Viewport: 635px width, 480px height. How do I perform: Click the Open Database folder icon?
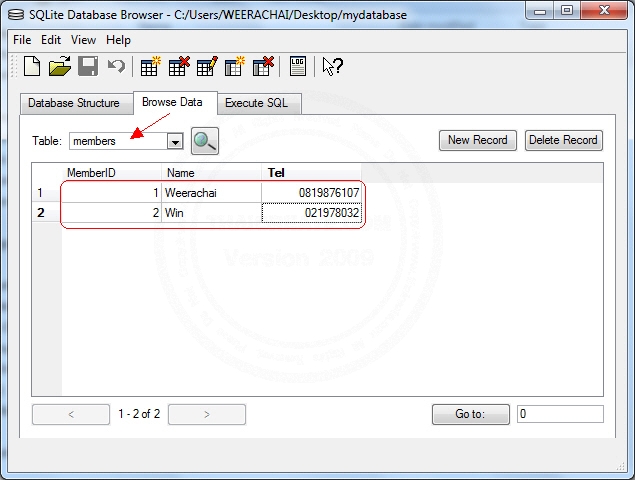[x=60, y=66]
